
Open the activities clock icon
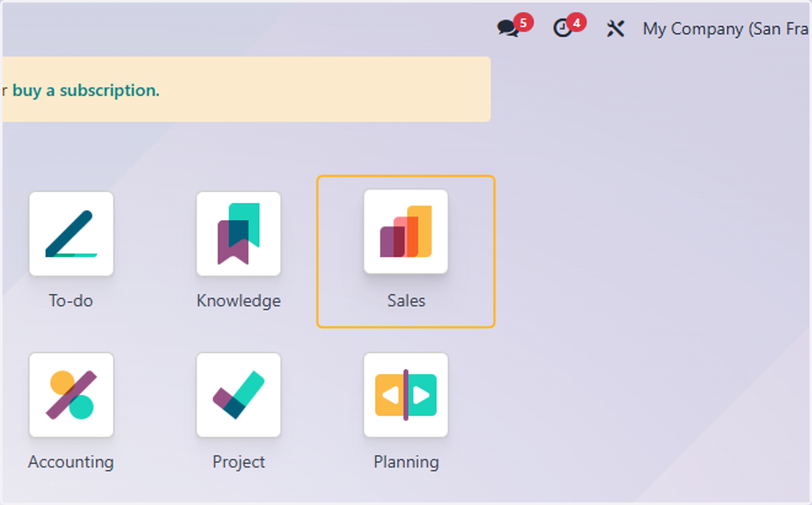(562, 28)
